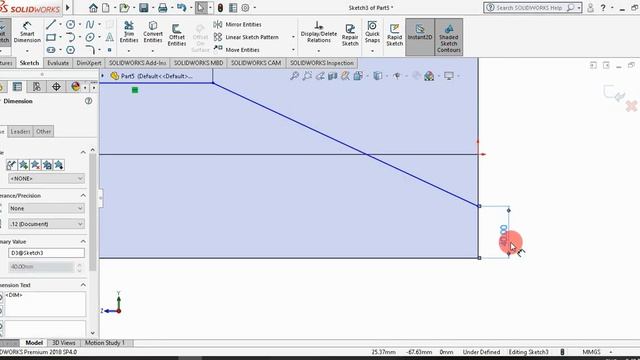
Task: Click the Search SOLIDWORKS Help field
Action: (x=533, y=7)
